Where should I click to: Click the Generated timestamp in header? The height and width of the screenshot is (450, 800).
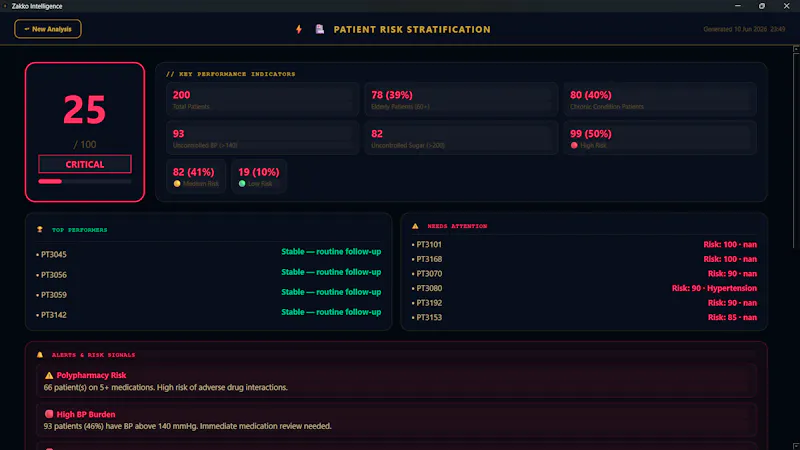[x=744, y=29]
